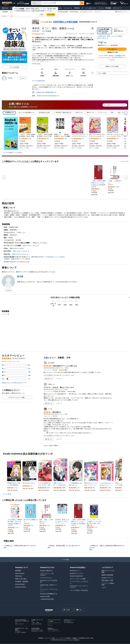Image resolution: width=130 pixels, height=644 pixels.
Task: Click the globe 日本語 language icon
Action: pos(42,73)
